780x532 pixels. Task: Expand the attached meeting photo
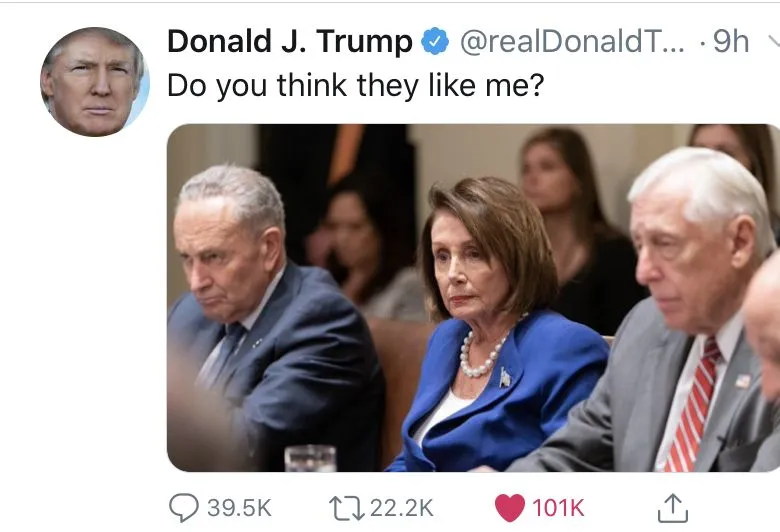[x=473, y=298]
